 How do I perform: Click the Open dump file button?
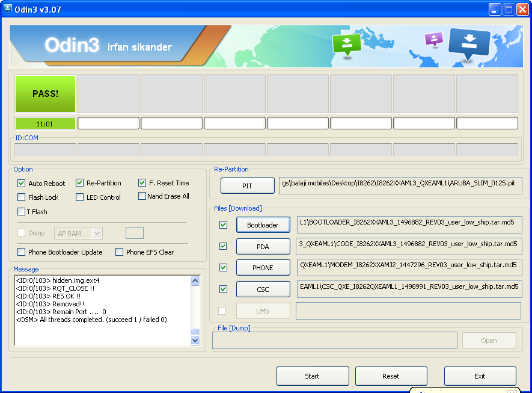click(489, 341)
